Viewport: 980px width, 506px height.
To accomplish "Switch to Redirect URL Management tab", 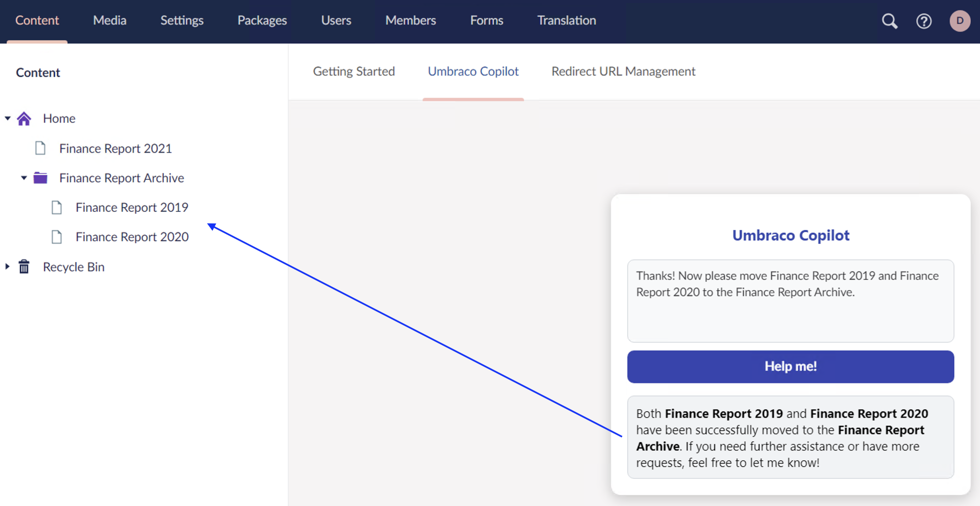I will [623, 71].
